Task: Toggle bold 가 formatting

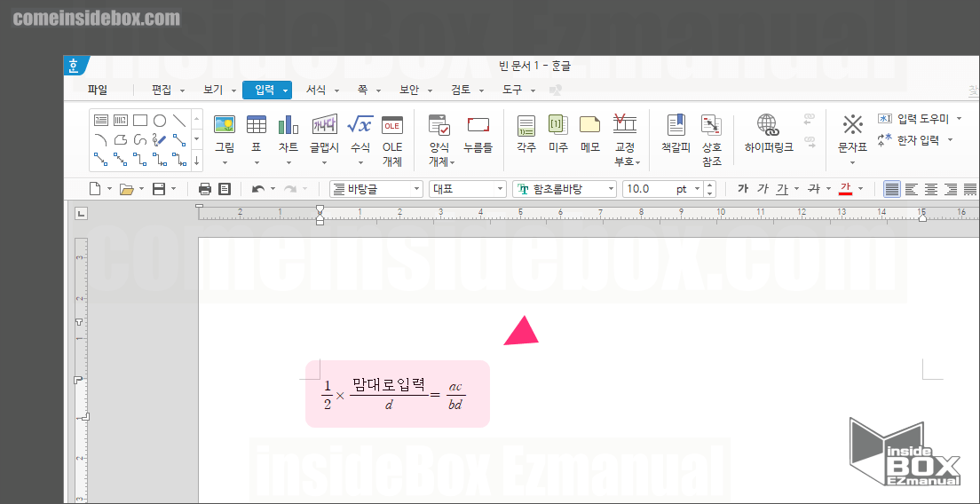Action: pos(743,189)
